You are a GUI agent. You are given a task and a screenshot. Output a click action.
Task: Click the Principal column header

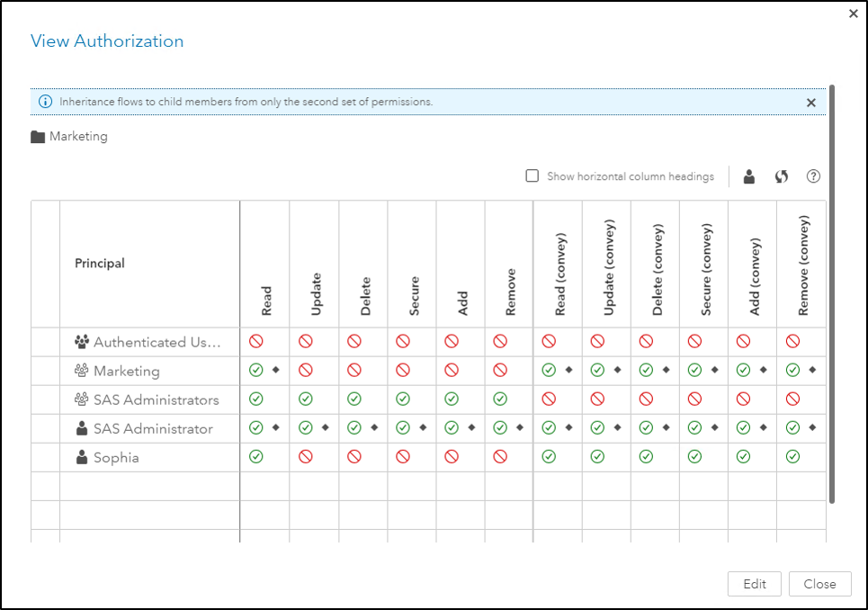[100, 264]
